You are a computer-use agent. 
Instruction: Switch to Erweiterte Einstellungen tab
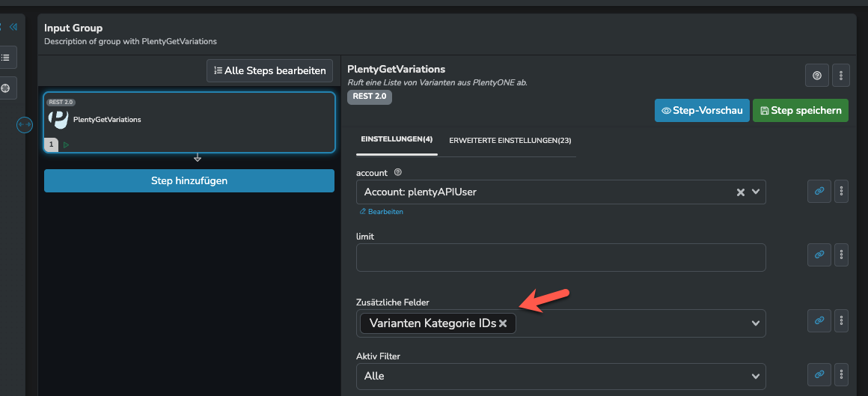point(510,140)
